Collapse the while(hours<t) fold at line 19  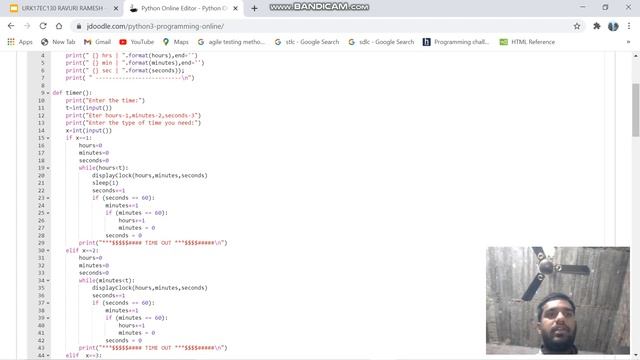click(x=48, y=168)
